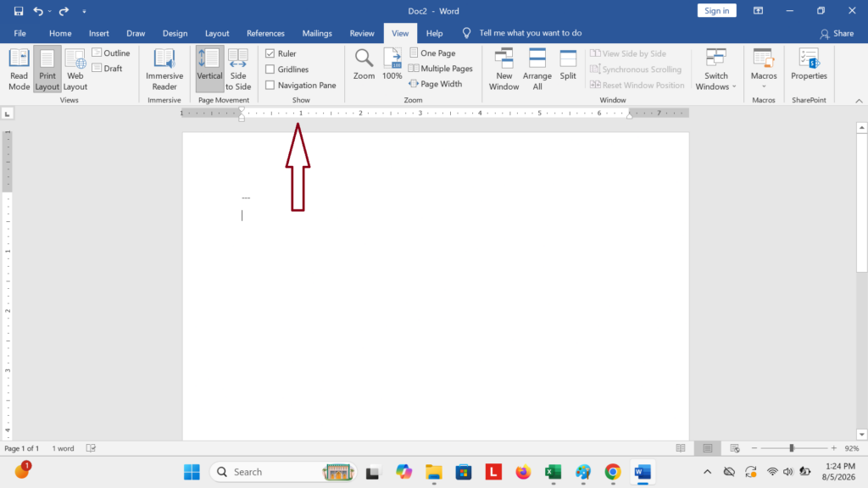Collapse the ribbon with the chevron
868x488 pixels.
click(x=859, y=101)
